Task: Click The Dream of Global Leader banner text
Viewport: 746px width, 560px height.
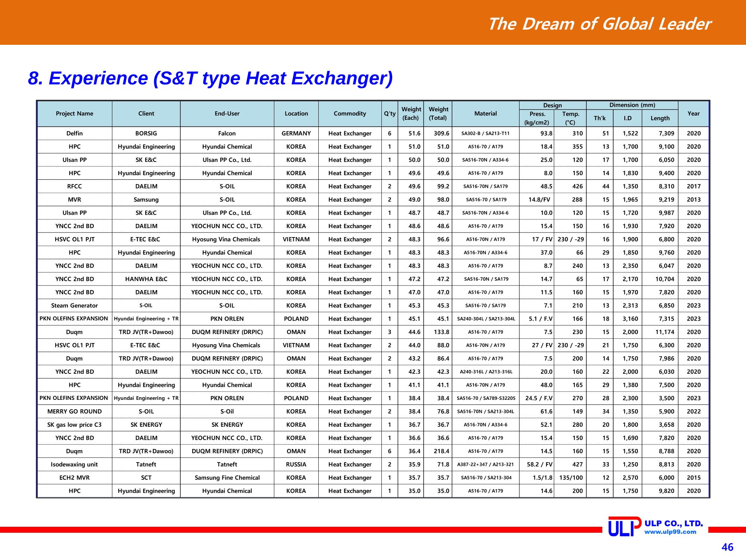Action: 599,24
